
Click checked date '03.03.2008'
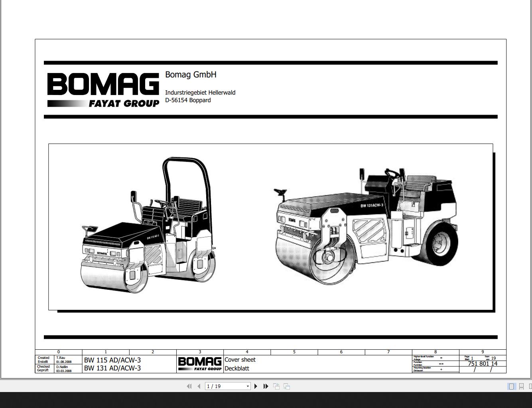coord(64,371)
